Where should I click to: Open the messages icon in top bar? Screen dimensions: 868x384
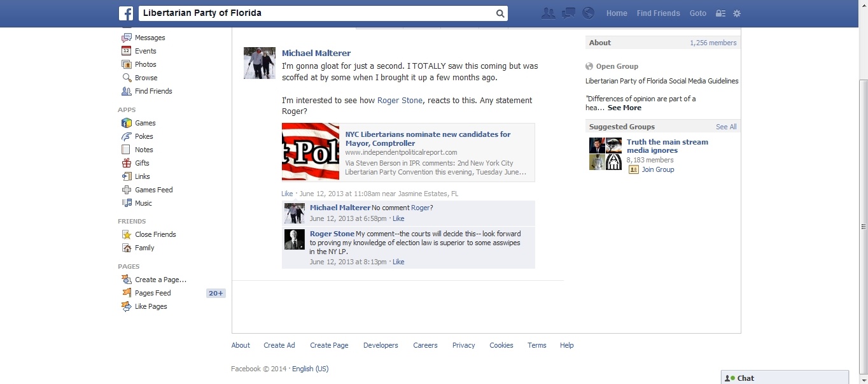point(568,13)
